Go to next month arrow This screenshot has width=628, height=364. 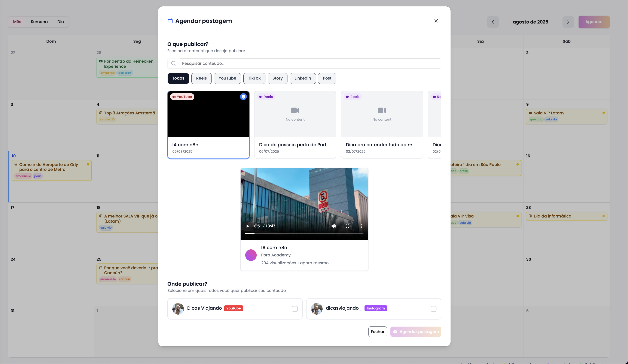tap(568, 22)
